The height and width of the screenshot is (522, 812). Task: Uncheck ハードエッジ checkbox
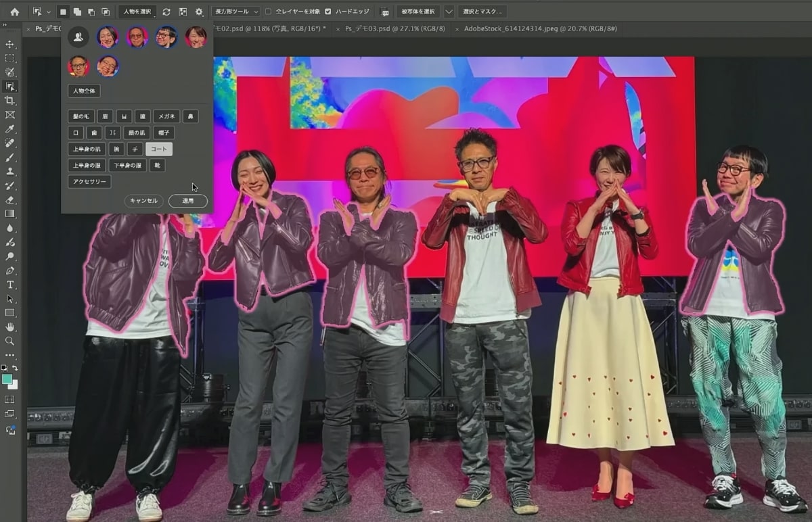[x=328, y=11]
